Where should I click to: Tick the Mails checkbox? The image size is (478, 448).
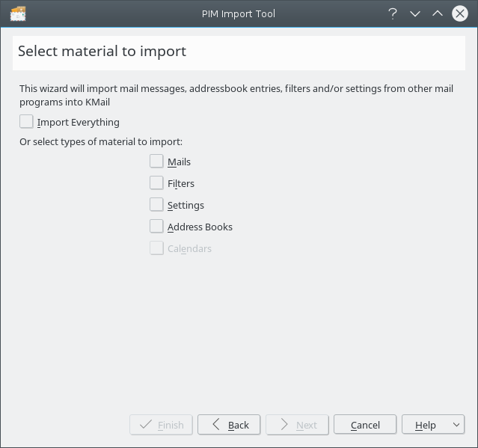[x=156, y=161]
